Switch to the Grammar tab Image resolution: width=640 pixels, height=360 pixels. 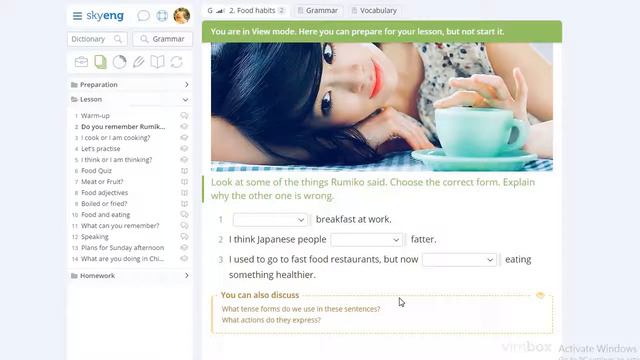[x=318, y=11]
